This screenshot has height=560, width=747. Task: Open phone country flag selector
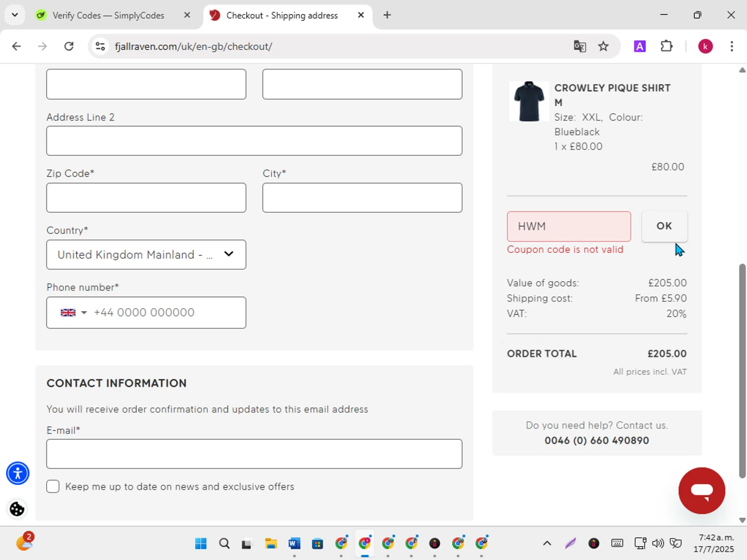click(x=73, y=313)
